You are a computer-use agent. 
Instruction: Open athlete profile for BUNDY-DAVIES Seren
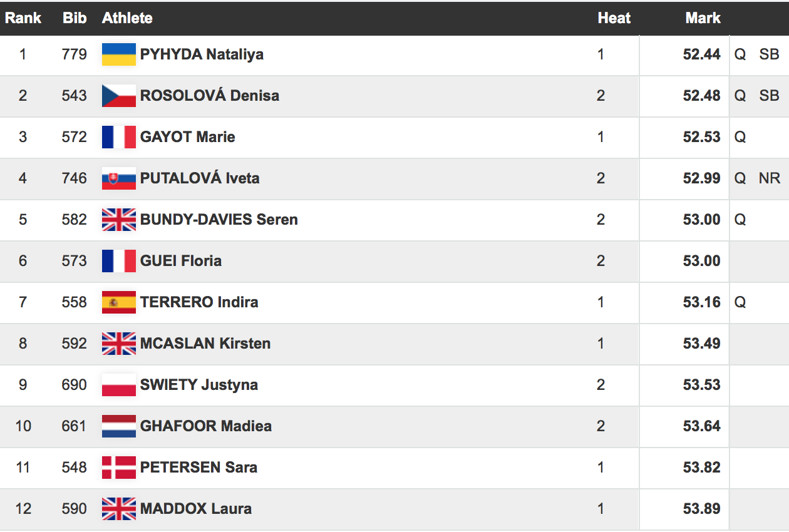(219, 220)
